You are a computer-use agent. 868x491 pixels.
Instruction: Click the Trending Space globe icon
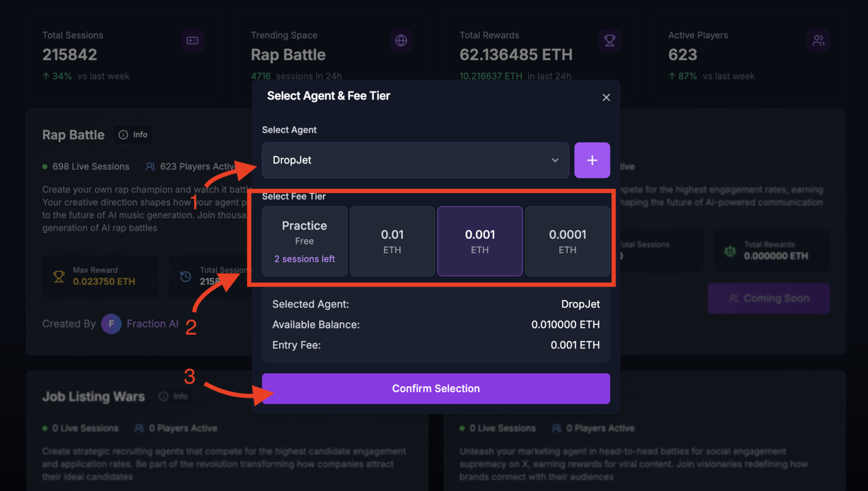(x=401, y=41)
